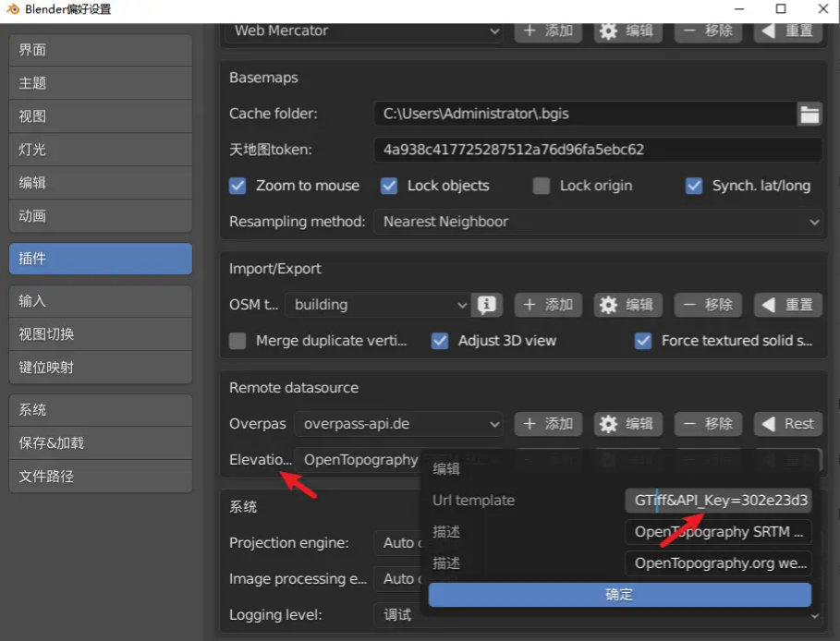The width and height of the screenshot is (840, 641).
Task: Click gear Edit button in Web Mercator row
Action: pyautogui.click(x=627, y=31)
